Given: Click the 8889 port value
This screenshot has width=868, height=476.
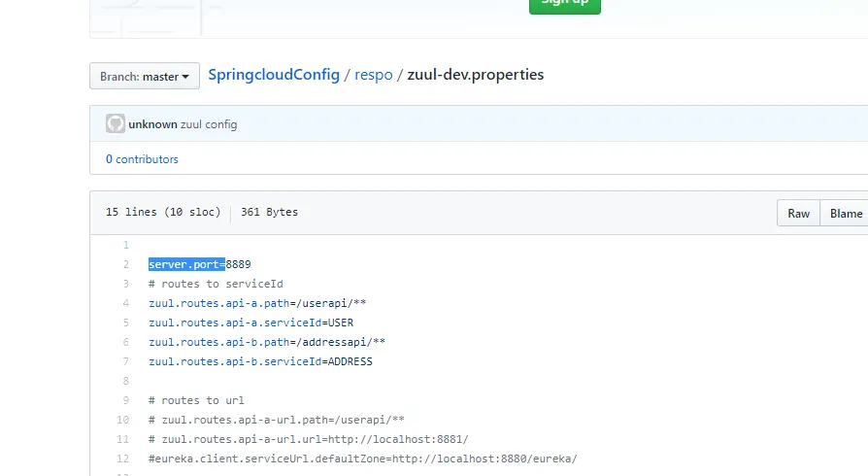Looking at the screenshot, I should (238, 264).
